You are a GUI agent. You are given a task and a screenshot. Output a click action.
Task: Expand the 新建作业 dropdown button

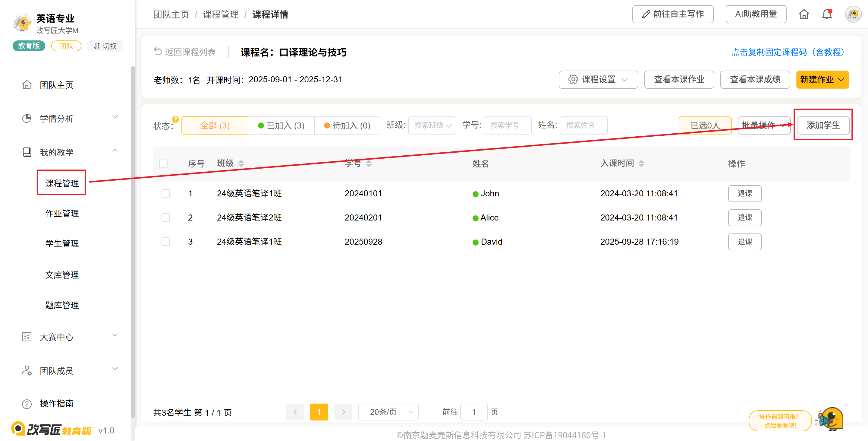[x=822, y=80]
